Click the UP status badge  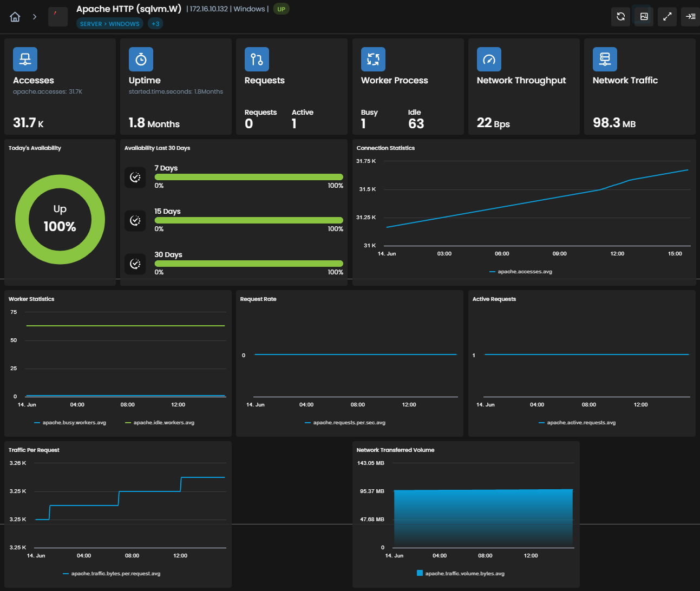point(281,9)
